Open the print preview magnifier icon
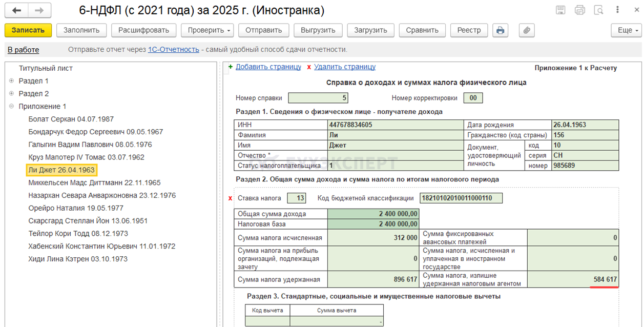 (598, 10)
